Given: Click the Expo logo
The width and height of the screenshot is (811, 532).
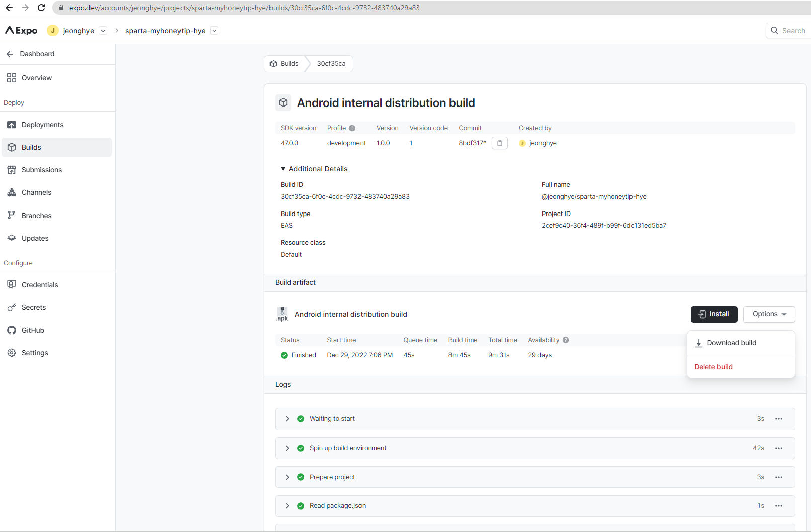Looking at the screenshot, I should pyautogui.click(x=21, y=31).
